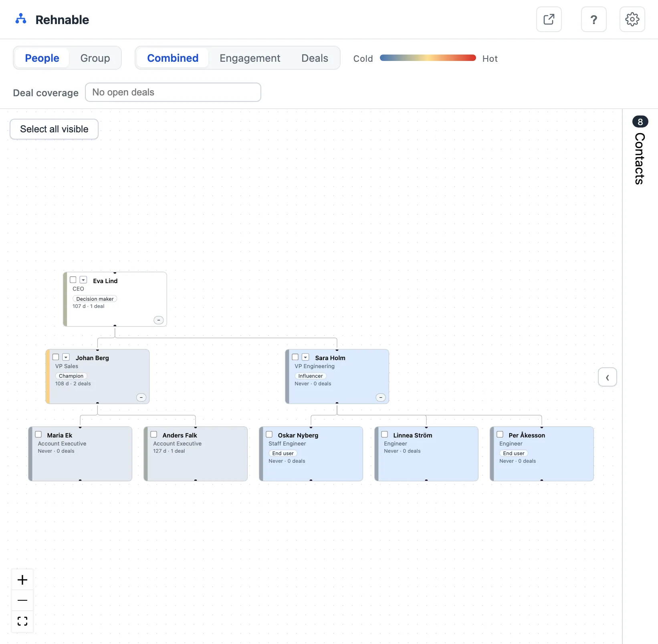Tick the checkbox on Johan Berg's card

click(x=56, y=357)
